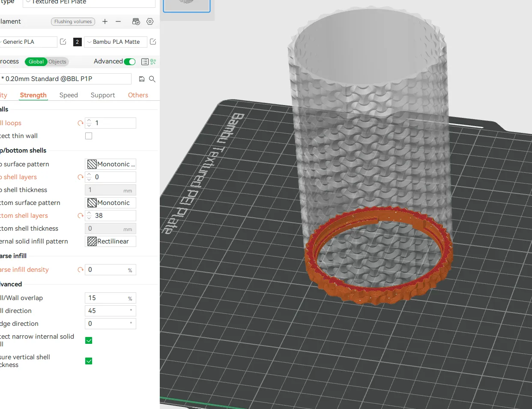Enable detect thin wall checkbox
Image resolution: width=532 pixels, height=409 pixels.
[89, 136]
